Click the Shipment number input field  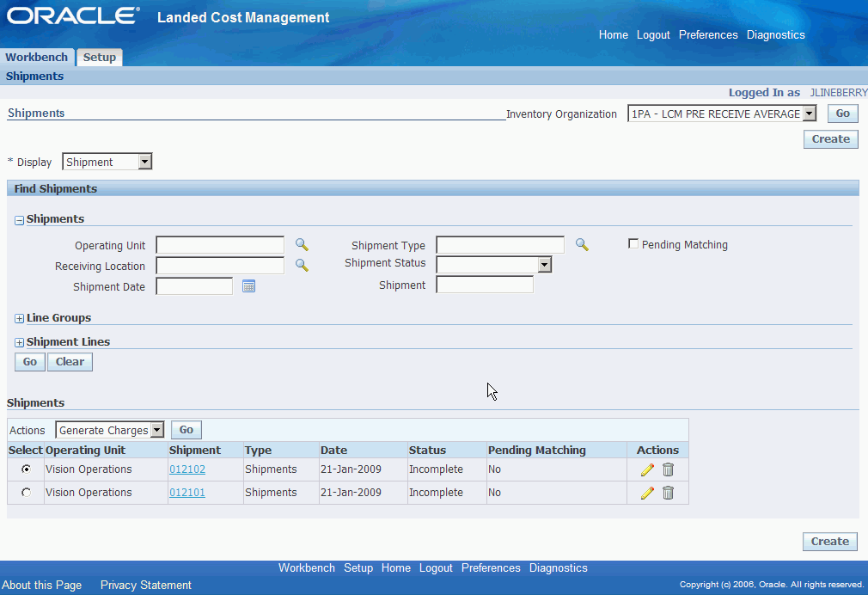pyautogui.click(x=485, y=285)
